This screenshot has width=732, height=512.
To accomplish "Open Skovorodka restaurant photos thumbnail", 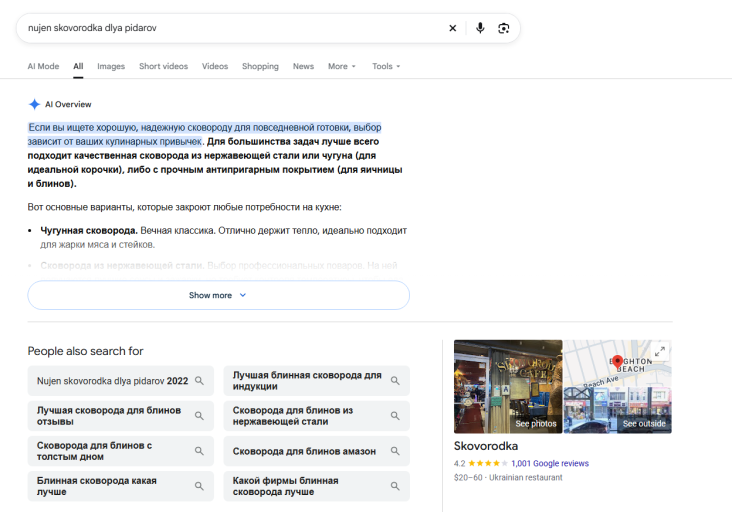I will (x=508, y=386).
